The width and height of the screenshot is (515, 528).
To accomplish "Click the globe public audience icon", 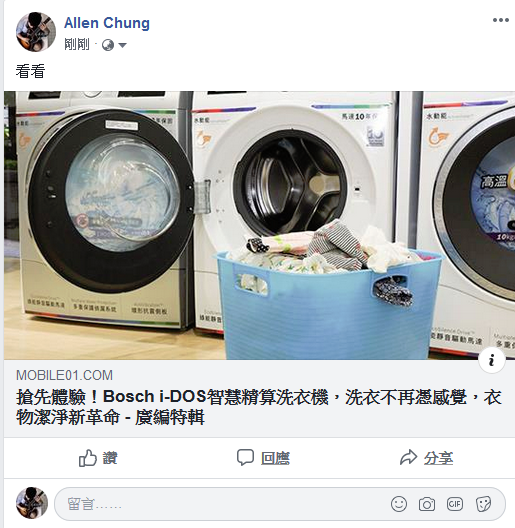I will point(108,45).
